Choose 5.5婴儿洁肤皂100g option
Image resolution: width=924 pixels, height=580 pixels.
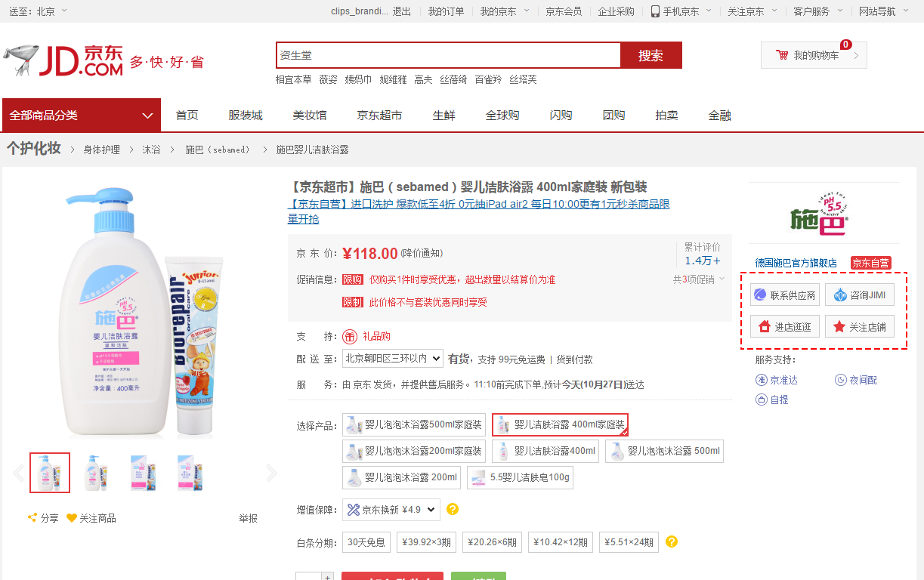pyautogui.click(x=519, y=477)
